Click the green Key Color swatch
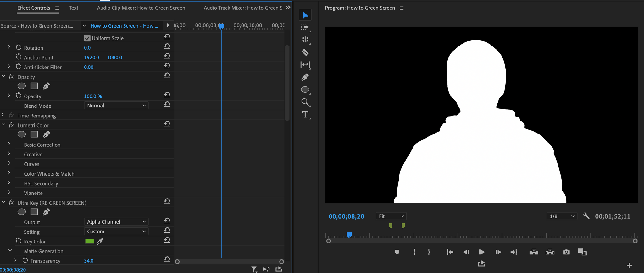Screen dimensions: 644x273 coord(90,241)
